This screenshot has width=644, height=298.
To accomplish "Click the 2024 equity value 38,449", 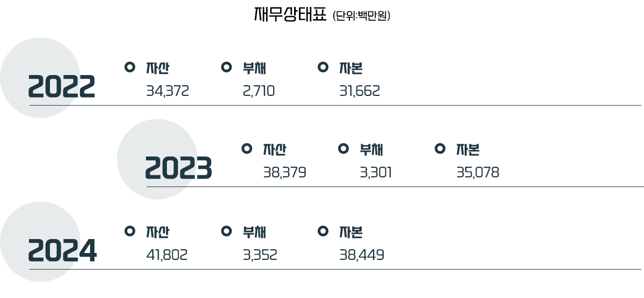I will click(362, 255).
